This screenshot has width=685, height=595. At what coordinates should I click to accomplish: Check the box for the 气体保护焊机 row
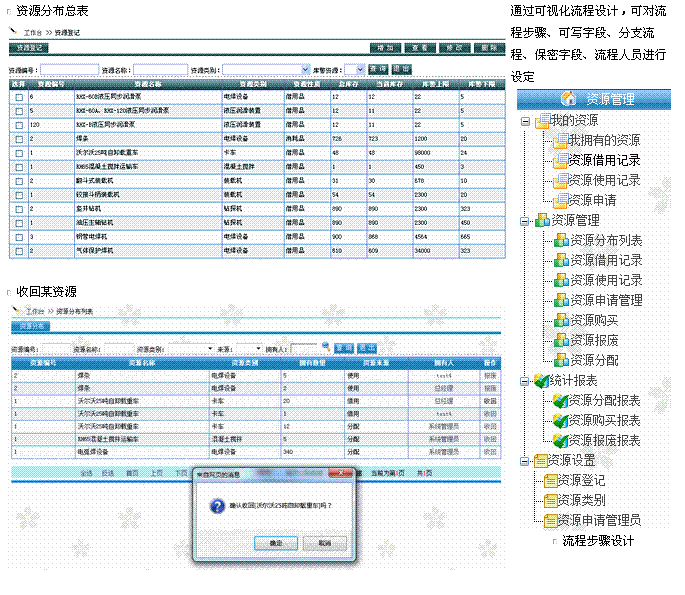click(19, 251)
